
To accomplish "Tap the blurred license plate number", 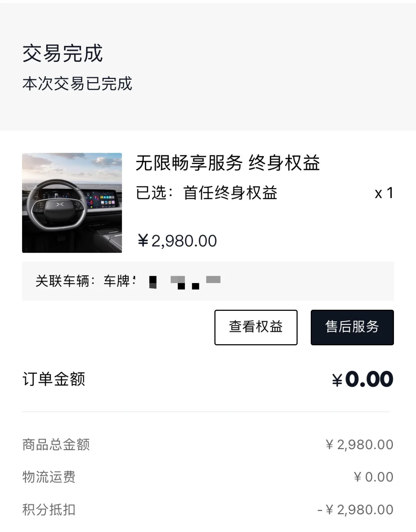I will (185, 282).
